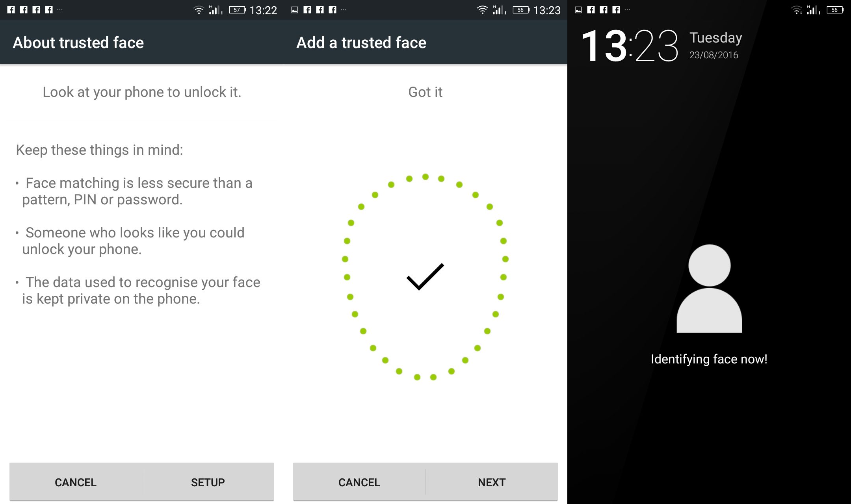Tap first Facebook notification icon at far left
The image size is (851, 504).
[11, 10]
